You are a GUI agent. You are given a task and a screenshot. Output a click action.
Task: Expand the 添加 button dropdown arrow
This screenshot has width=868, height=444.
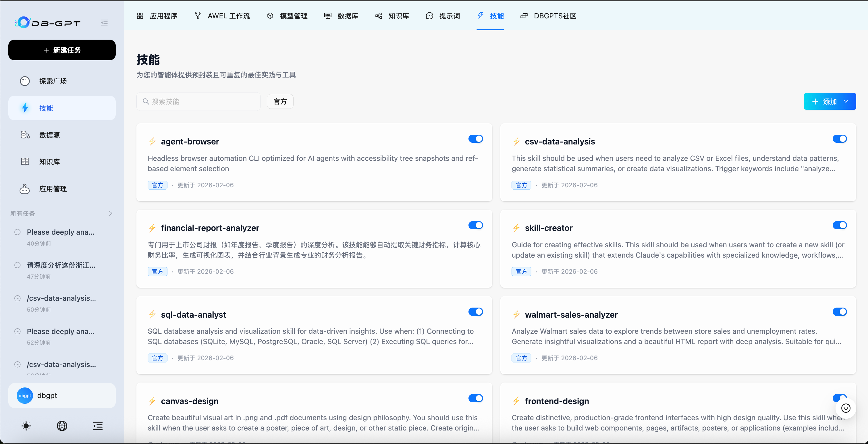[x=846, y=101]
